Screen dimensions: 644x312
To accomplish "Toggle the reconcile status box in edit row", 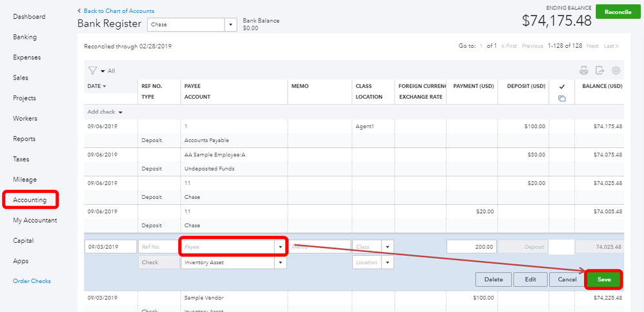I will pyautogui.click(x=561, y=246).
